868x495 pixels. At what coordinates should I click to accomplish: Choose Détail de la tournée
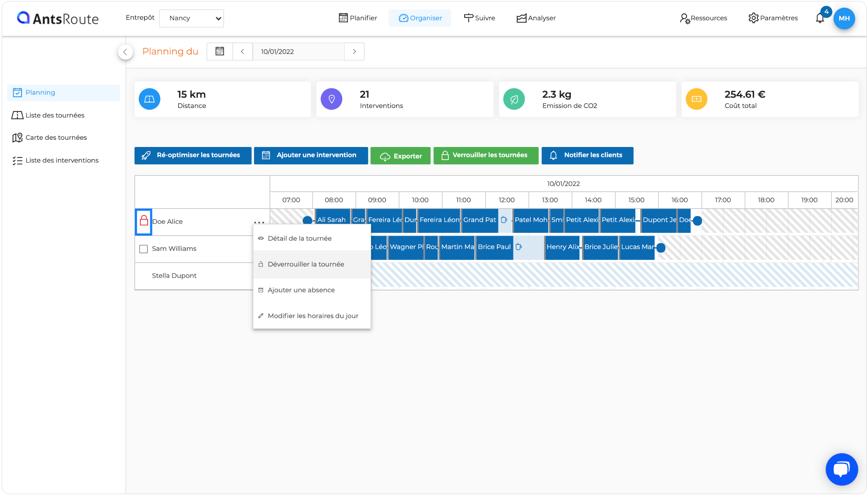click(x=312, y=238)
